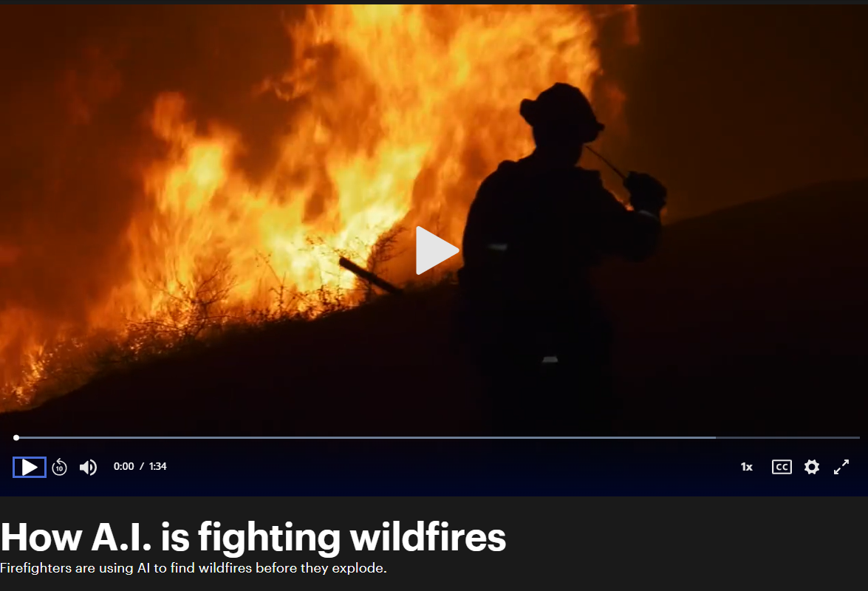
Task: Rewind the video ten seconds
Action: pyautogui.click(x=59, y=468)
